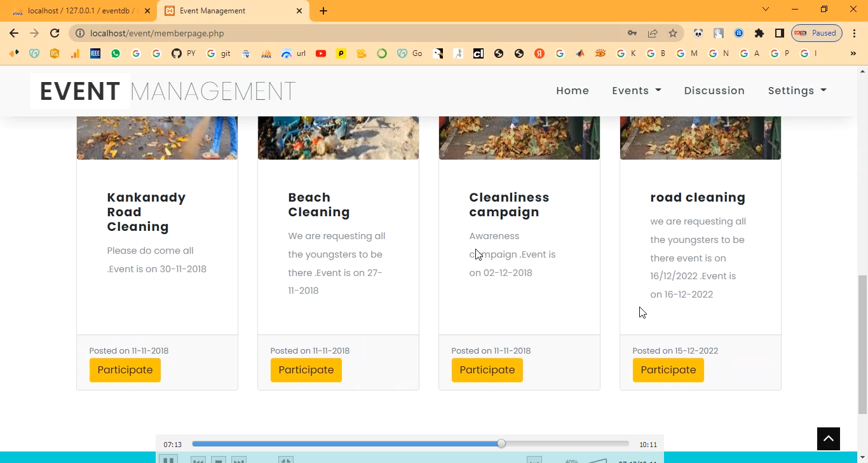Participate in the road cleaning event

[668, 370]
